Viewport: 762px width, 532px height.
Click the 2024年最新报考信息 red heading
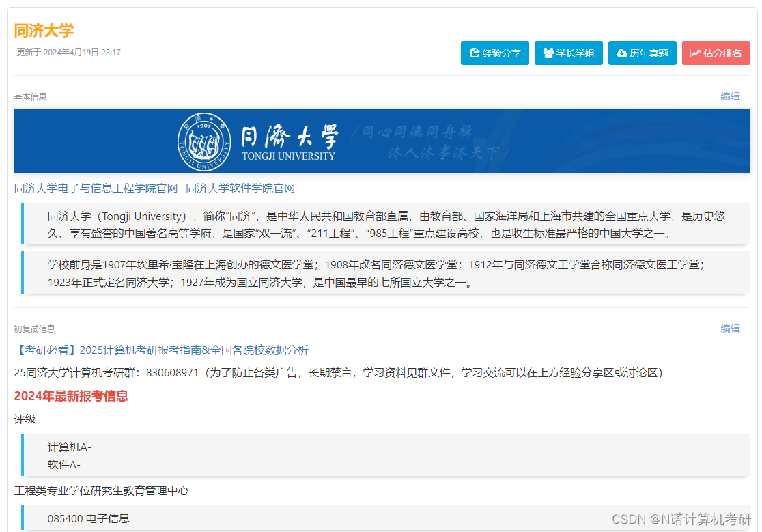(71, 396)
